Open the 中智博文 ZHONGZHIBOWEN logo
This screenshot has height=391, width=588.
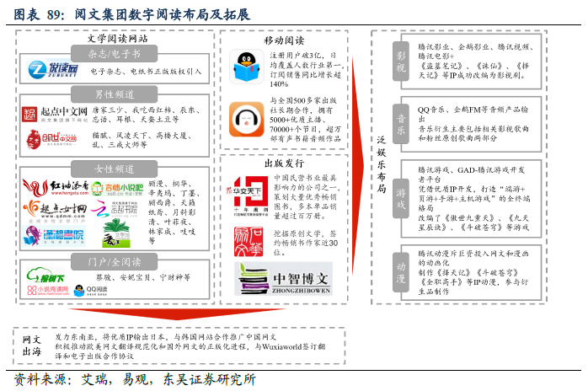(284, 279)
